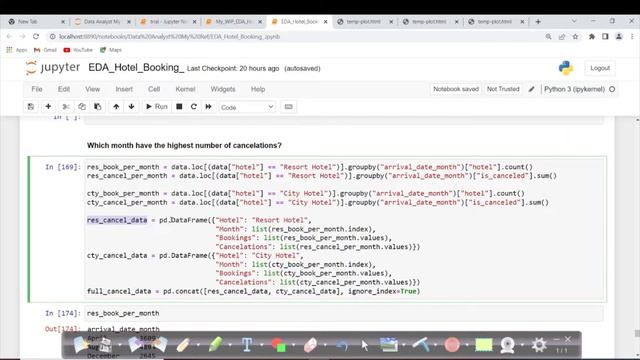This screenshot has height=360, width=640.
Task: Open the browser tab search chevron
Action: (574, 21)
